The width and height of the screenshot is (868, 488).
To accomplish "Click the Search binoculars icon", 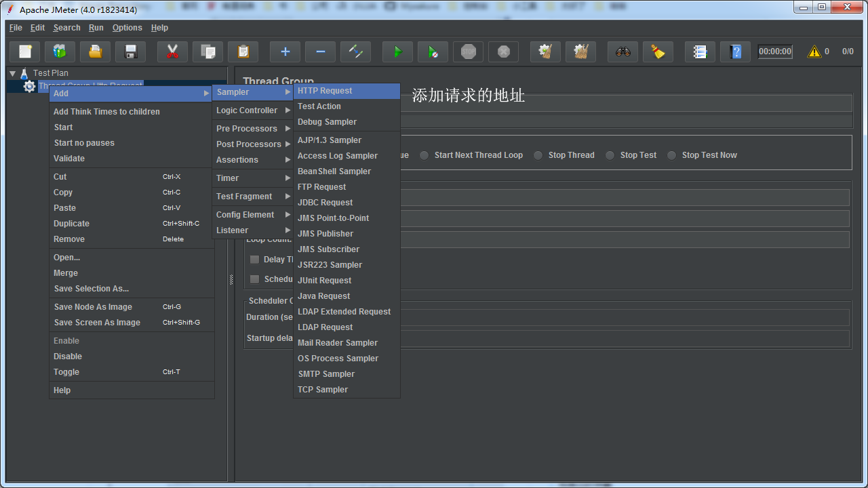I will point(623,52).
